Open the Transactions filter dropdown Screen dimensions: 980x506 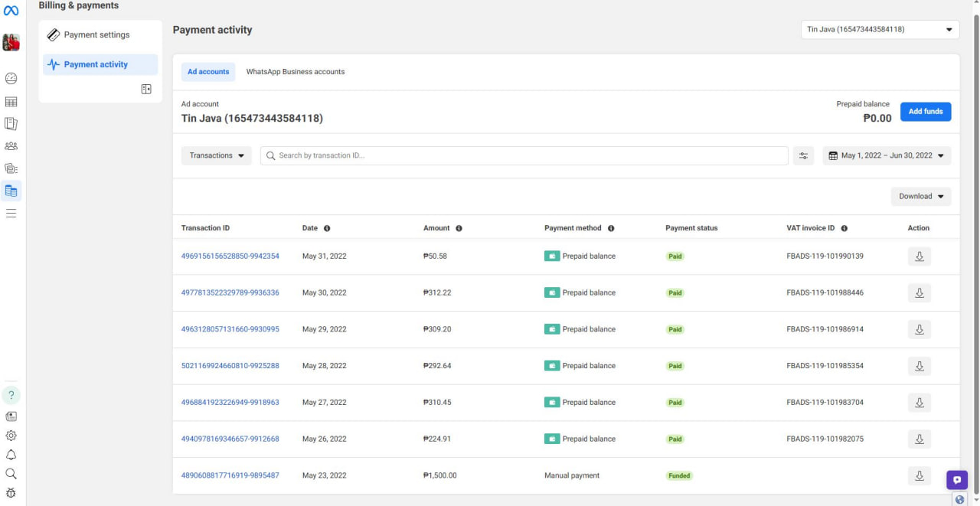(217, 156)
